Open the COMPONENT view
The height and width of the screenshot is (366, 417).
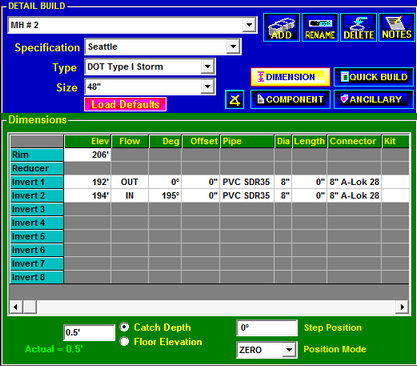click(x=290, y=99)
